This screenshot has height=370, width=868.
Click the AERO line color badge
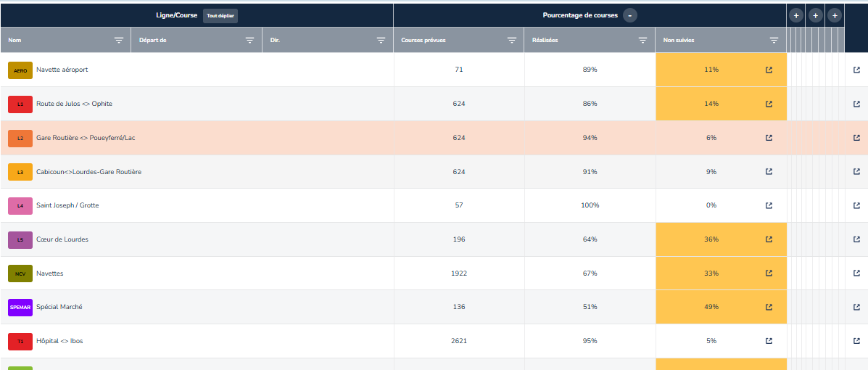click(20, 70)
